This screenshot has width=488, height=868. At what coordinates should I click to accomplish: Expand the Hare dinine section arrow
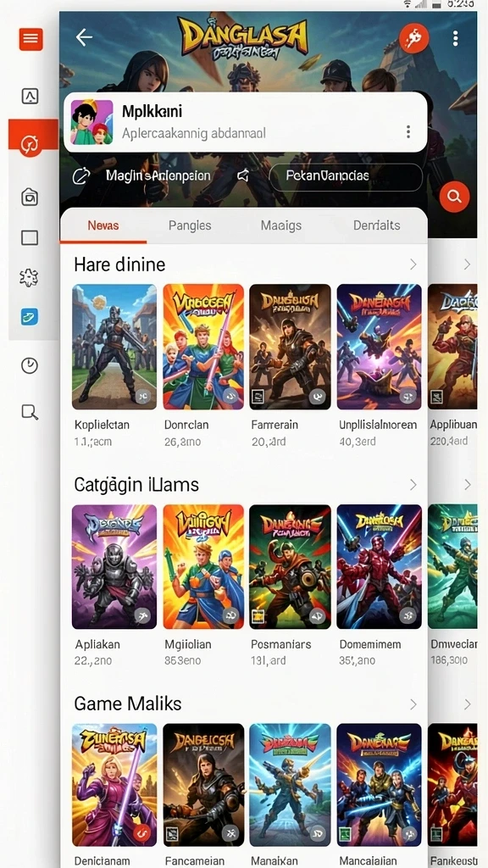413,264
